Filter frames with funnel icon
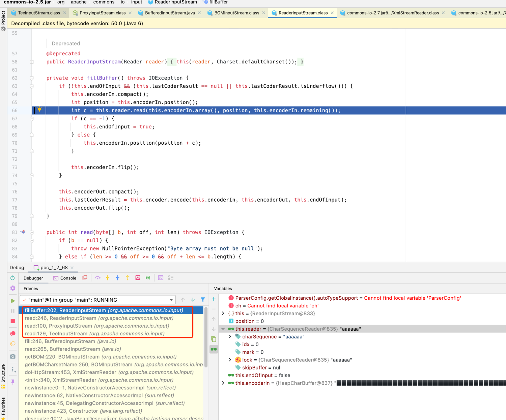The height and width of the screenshot is (420, 506). pyautogui.click(x=203, y=300)
